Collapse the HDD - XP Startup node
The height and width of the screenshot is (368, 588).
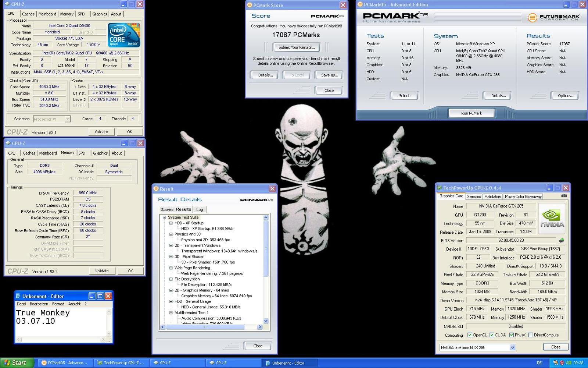[x=171, y=223]
